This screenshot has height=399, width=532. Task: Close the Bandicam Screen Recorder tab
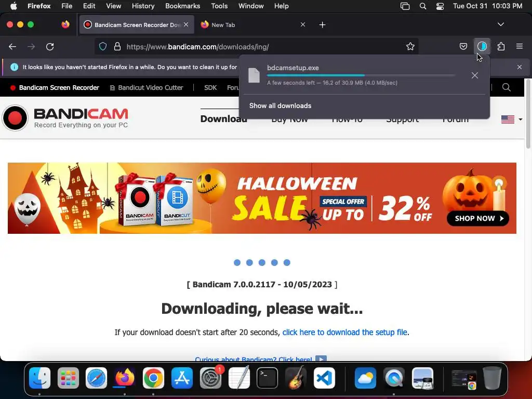(186, 25)
